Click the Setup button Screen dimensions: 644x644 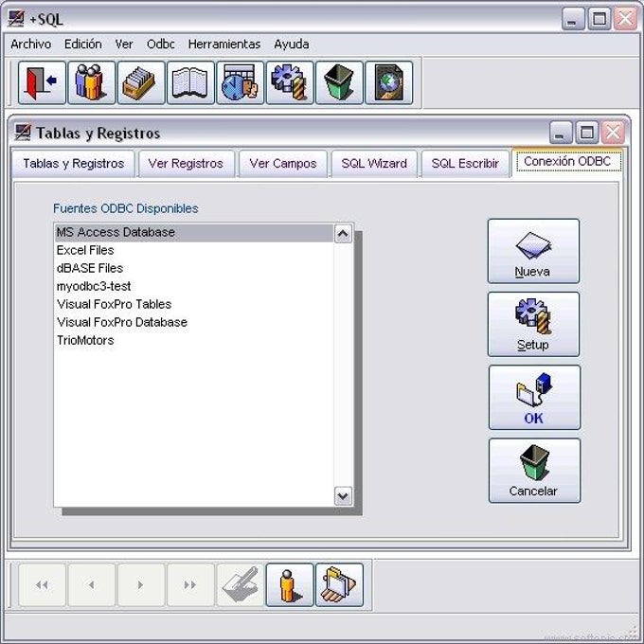point(533,324)
